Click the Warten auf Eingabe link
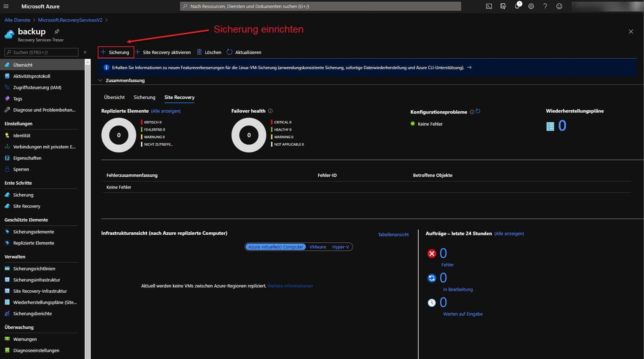 click(x=463, y=314)
